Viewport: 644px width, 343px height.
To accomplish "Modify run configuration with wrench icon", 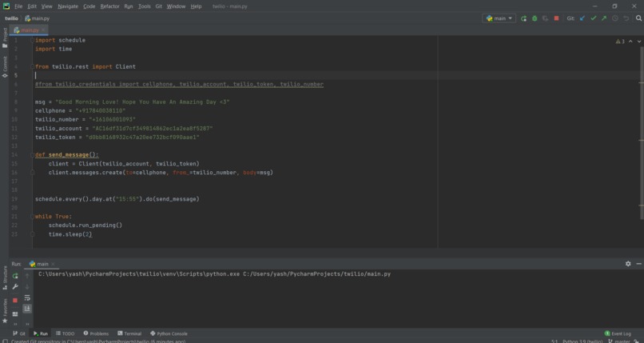I will point(15,287).
